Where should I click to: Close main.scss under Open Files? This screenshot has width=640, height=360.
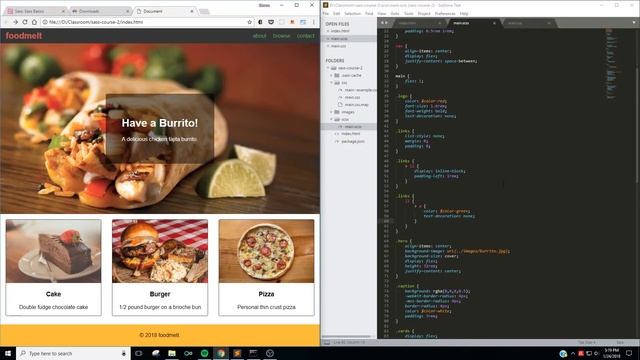328,38
